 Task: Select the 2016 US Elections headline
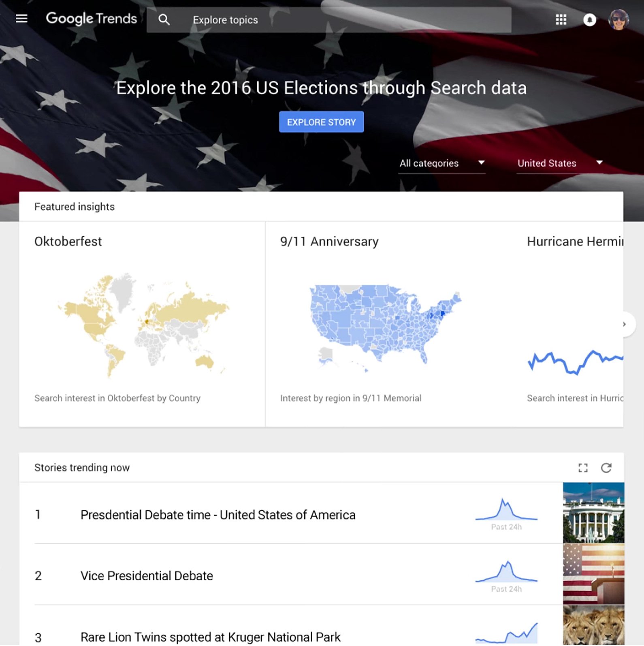click(322, 88)
